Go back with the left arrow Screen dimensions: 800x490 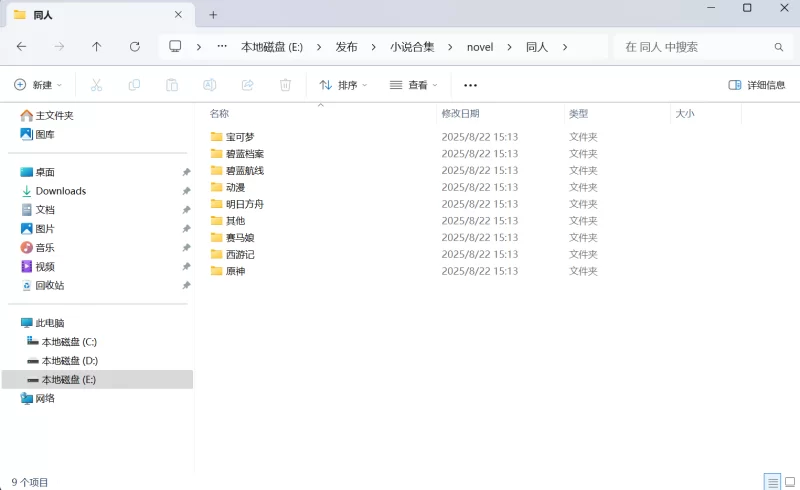point(21,47)
